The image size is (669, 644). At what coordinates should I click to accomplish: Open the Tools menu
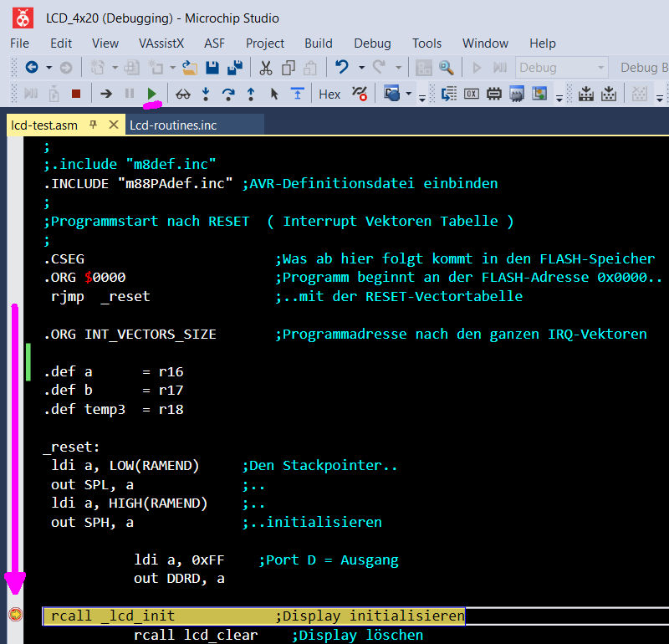[426, 43]
